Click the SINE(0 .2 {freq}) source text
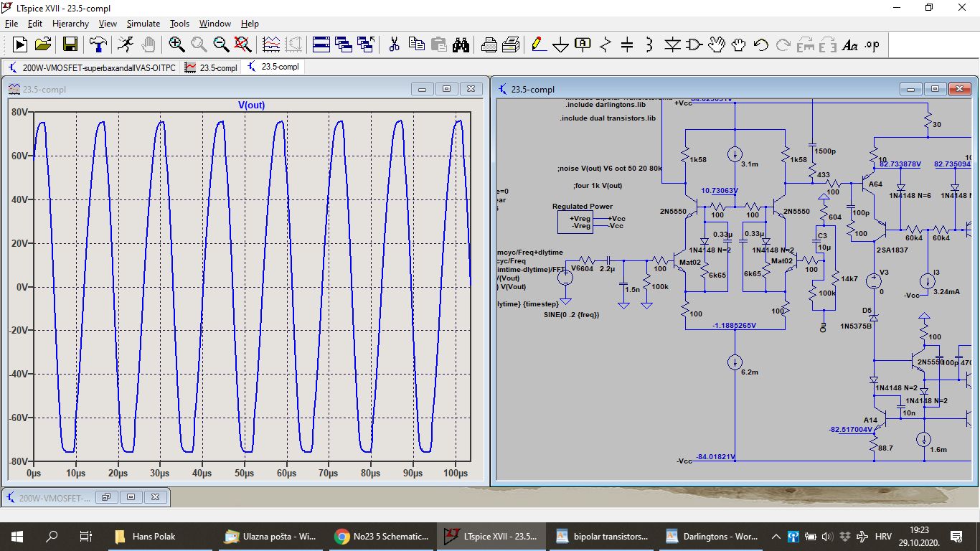The height and width of the screenshot is (551, 980). pos(571,315)
